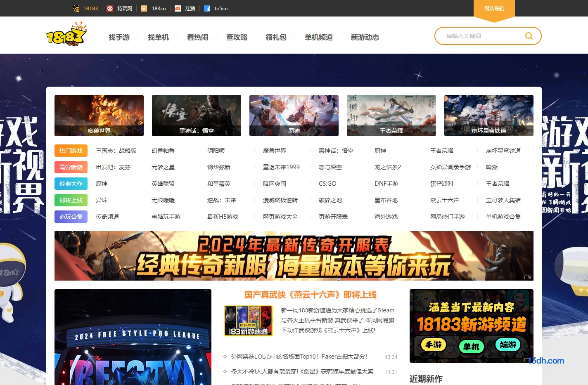Open headline 国产真武侠《燕云十六声》即将上线

click(311, 295)
